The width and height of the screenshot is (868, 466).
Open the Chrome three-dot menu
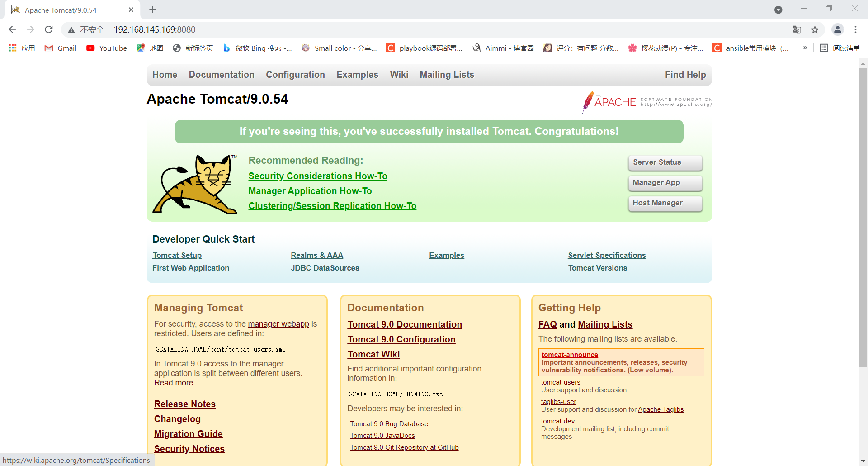[855, 29]
